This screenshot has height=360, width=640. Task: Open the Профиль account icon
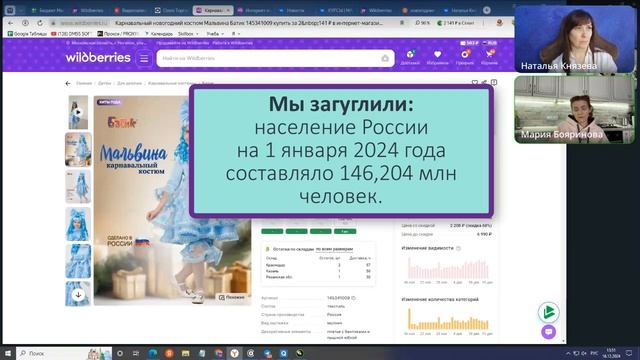coord(464,57)
